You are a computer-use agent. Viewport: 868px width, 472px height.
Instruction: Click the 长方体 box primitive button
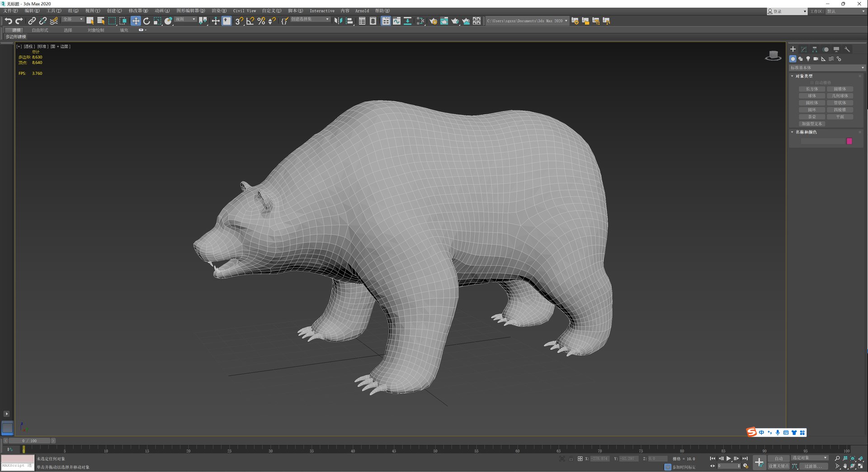[x=812, y=89]
